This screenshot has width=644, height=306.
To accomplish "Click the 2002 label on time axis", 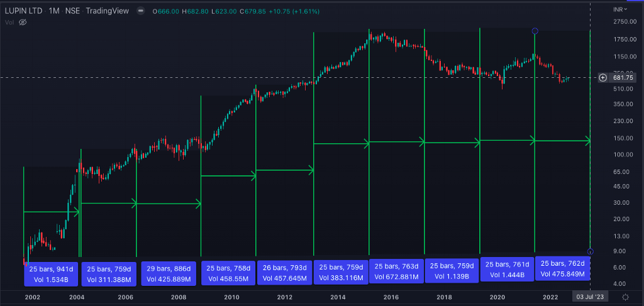I will (x=33, y=297).
